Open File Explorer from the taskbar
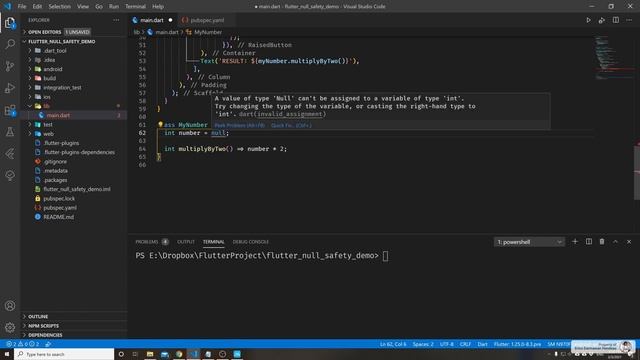Screen dimensions: 640x360 pos(150,354)
